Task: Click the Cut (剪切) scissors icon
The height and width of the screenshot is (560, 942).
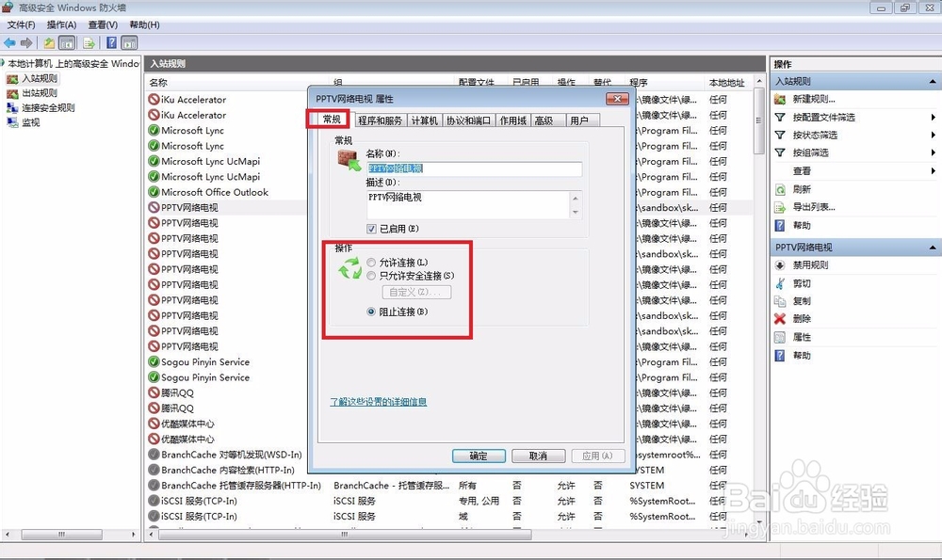Action: coord(780,283)
